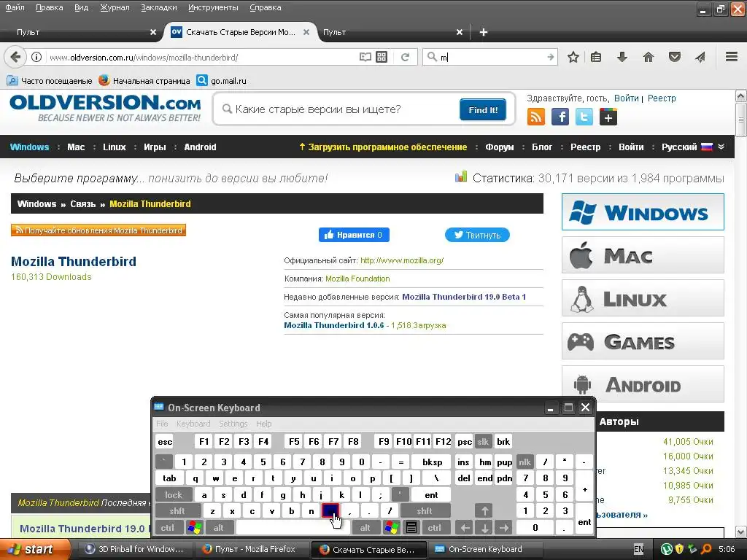
Task: Open the Инструменты menu
Action: coord(214,7)
